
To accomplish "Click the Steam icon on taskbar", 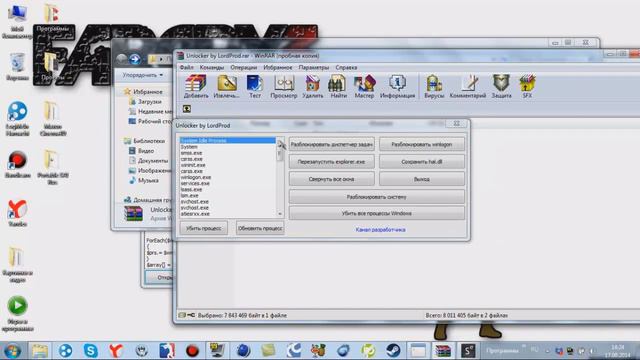I will (393, 351).
